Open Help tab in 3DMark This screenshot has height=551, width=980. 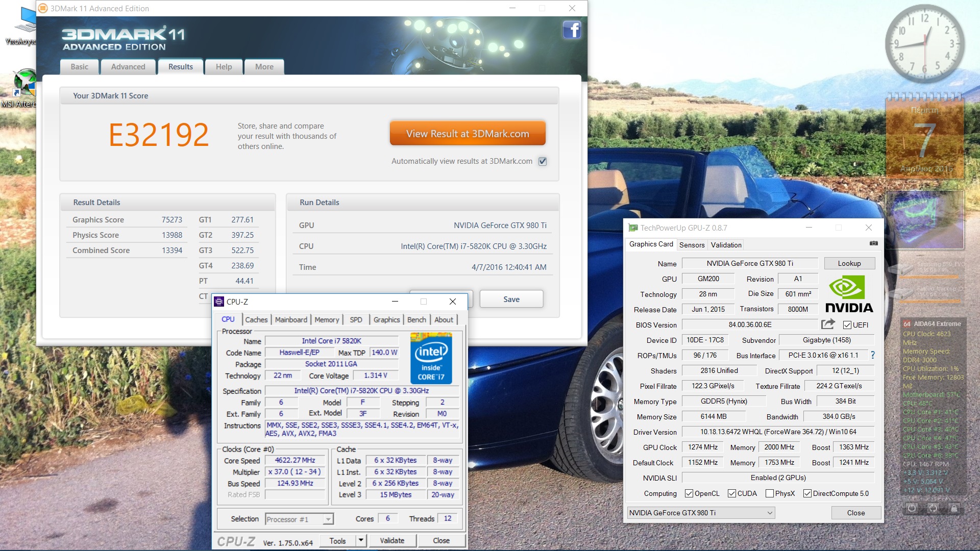tap(224, 67)
